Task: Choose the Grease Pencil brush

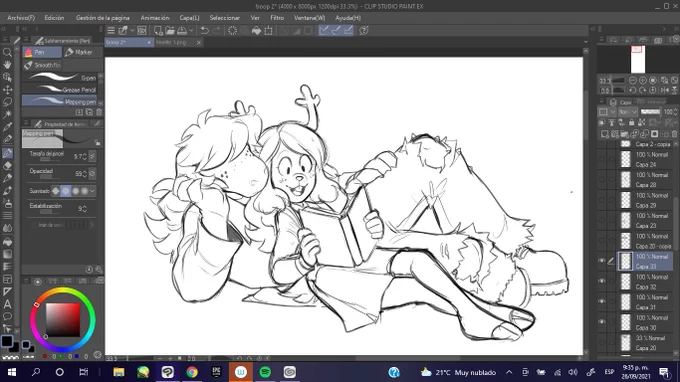Action: tap(60, 89)
